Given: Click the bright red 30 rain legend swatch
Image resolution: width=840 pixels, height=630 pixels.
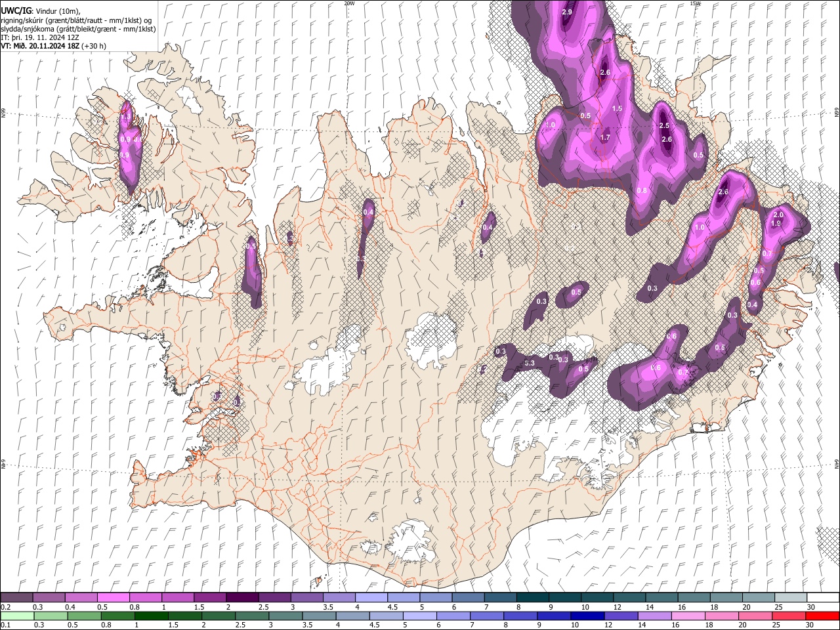Looking at the screenshot, I should point(822,616).
